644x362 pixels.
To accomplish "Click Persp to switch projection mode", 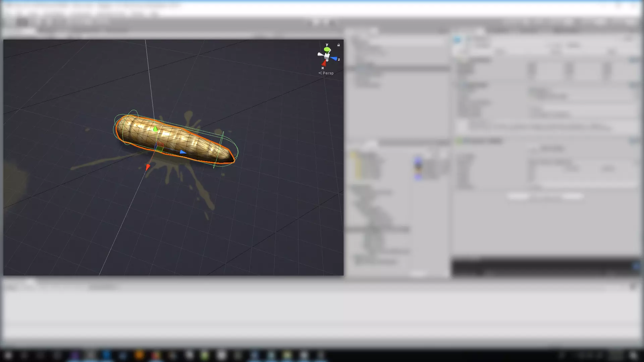I will pyautogui.click(x=327, y=73).
